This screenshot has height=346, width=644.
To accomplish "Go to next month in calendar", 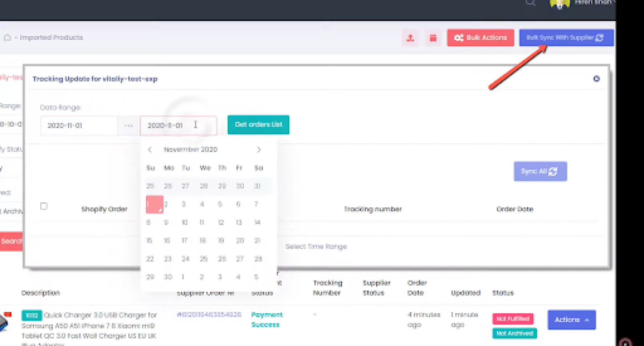I will tap(258, 150).
